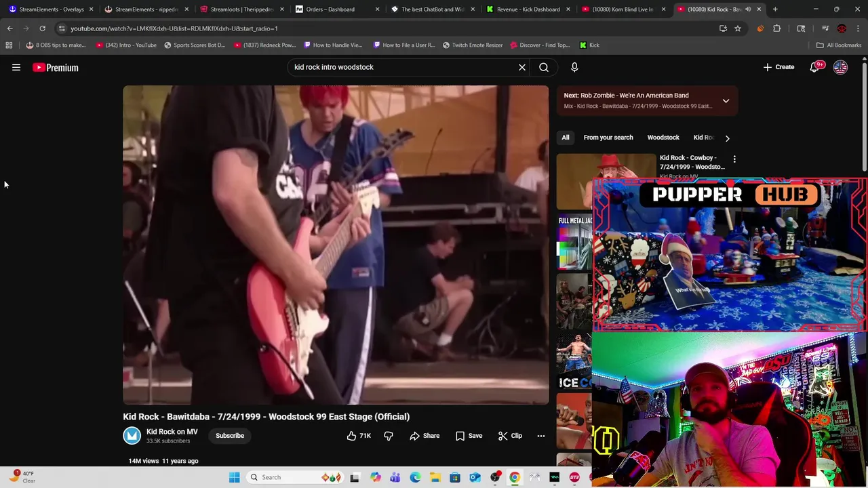Click the video player to pause
This screenshot has height=488, width=868.
pyautogui.click(x=336, y=245)
